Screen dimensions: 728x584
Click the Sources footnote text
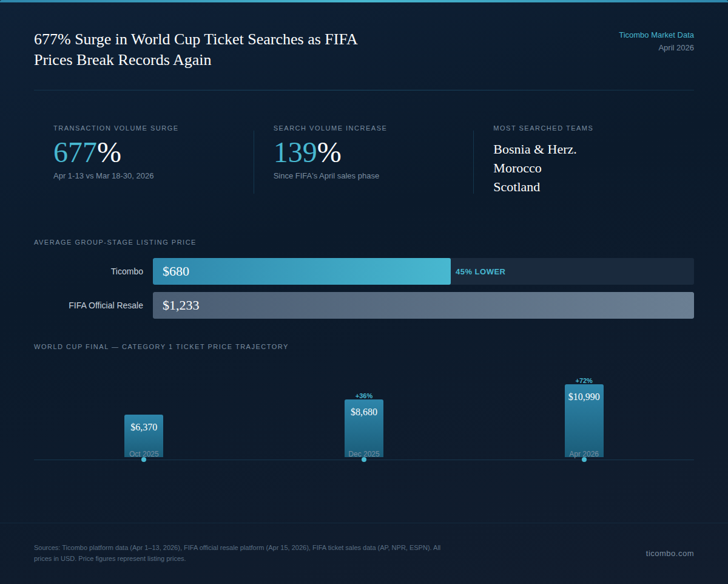[x=237, y=553]
